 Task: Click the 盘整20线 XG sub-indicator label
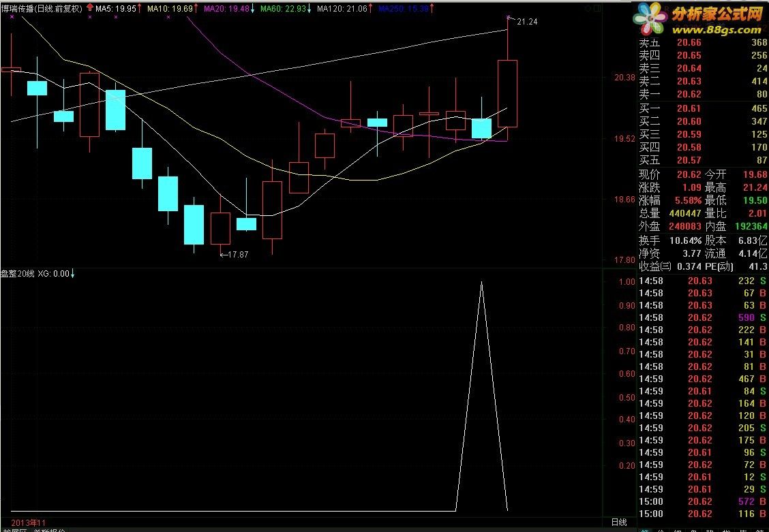[x=35, y=274]
